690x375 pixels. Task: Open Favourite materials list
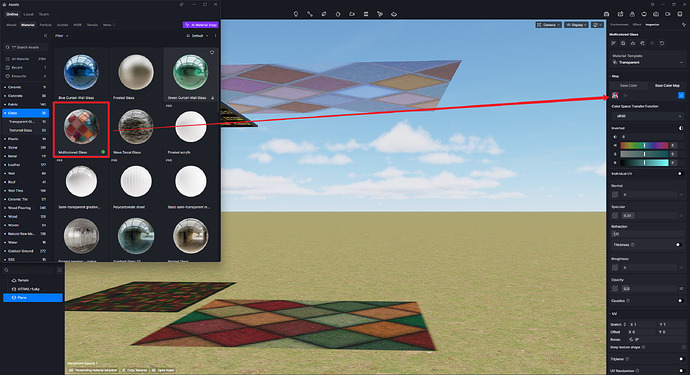point(26,76)
